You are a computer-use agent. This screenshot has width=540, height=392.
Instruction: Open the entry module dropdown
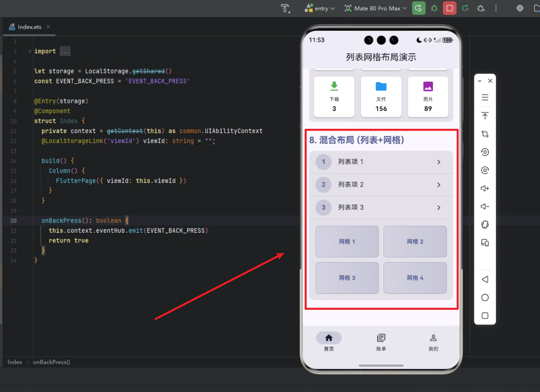point(320,8)
